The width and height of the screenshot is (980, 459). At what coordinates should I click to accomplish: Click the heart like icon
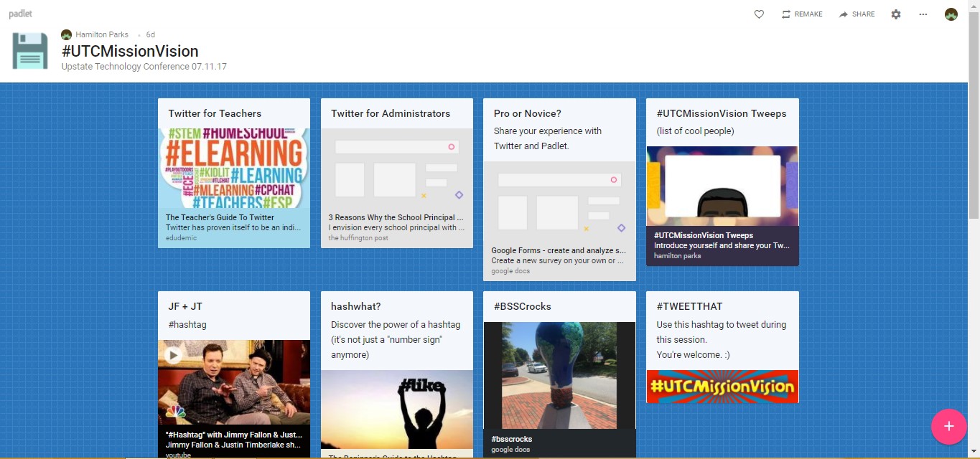point(759,14)
